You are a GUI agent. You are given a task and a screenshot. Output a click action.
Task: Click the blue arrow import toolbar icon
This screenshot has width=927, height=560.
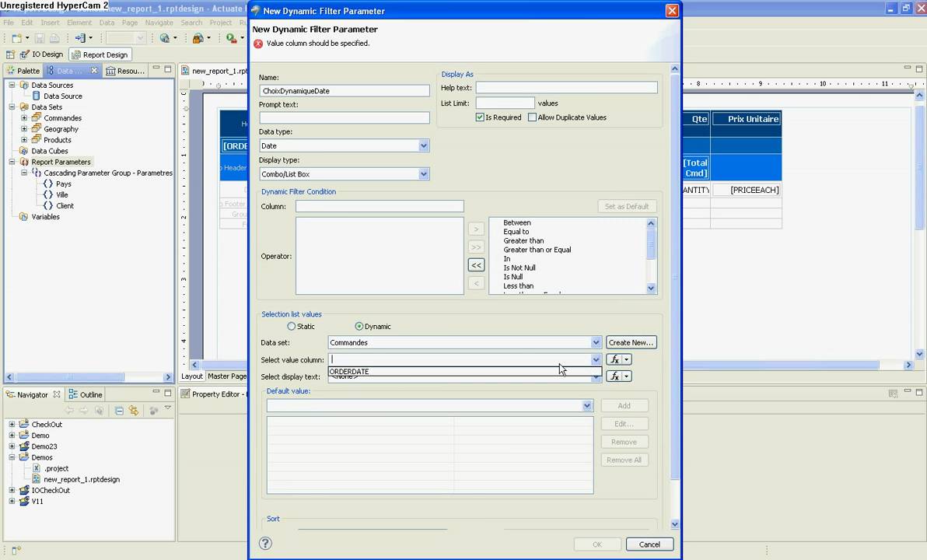pos(80,38)
